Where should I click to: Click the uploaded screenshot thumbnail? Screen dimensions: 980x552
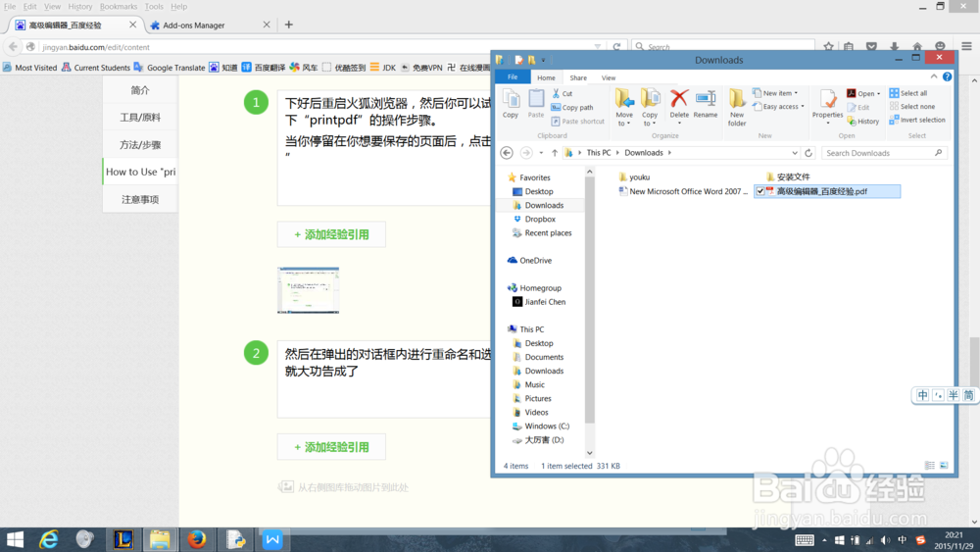(x=308, y=290)
